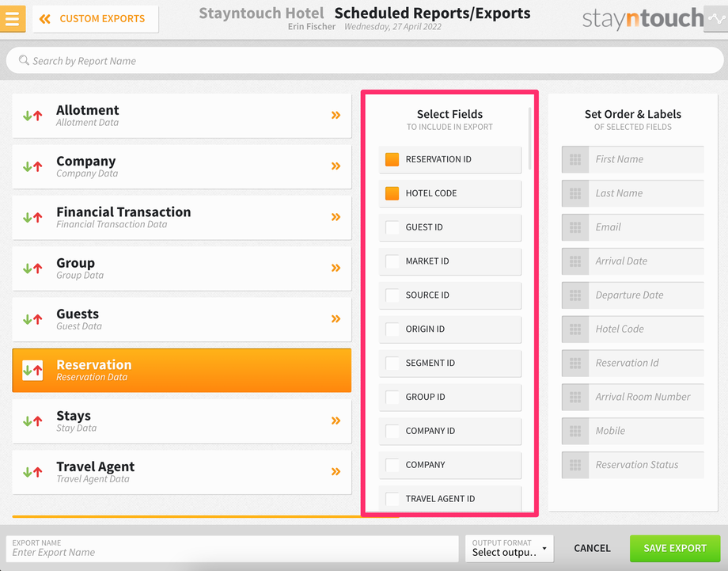Click the Allotment up-down arrows icon
This screenshot has width=728, height=571.
(32, 116)
